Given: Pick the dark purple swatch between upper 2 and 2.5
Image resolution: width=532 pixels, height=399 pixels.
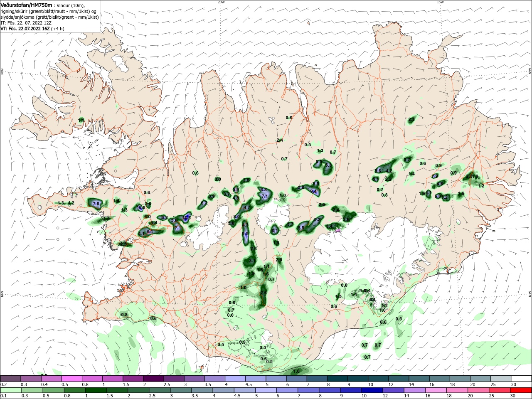Looking at the screenshot, I should (x=153, y=378).
